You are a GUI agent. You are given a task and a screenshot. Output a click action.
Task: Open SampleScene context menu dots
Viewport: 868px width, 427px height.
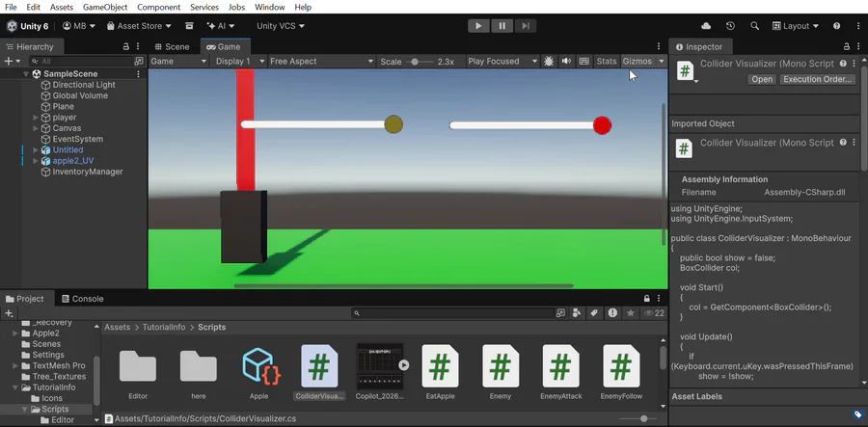tap(138, 74)
